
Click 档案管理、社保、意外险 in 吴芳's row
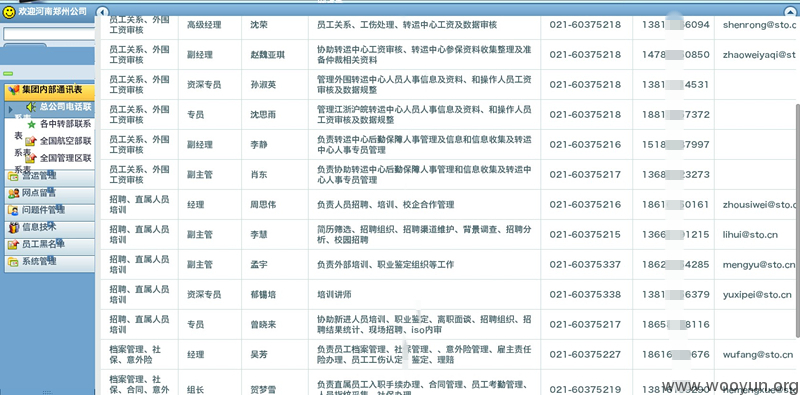pyautogui.click(x=135, y=355)
